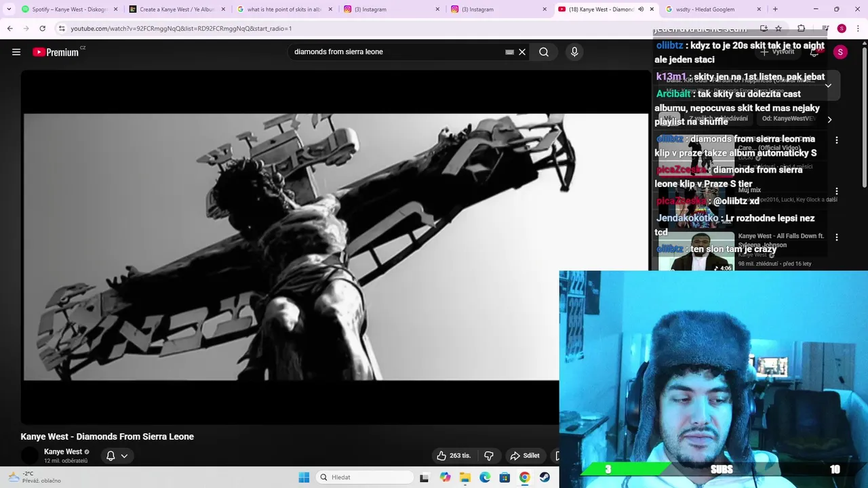Switch to the first Instagram tab
868x488 pixels.
point(391,9)
